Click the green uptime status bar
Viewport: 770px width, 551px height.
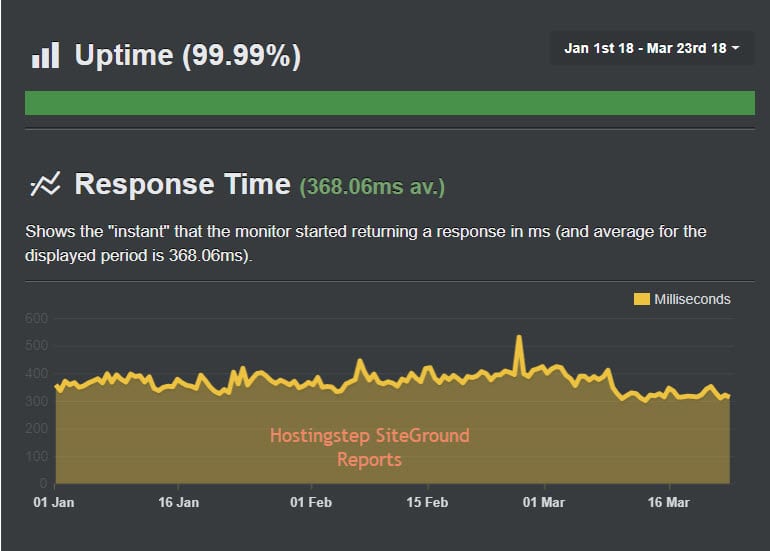(390, 103)
